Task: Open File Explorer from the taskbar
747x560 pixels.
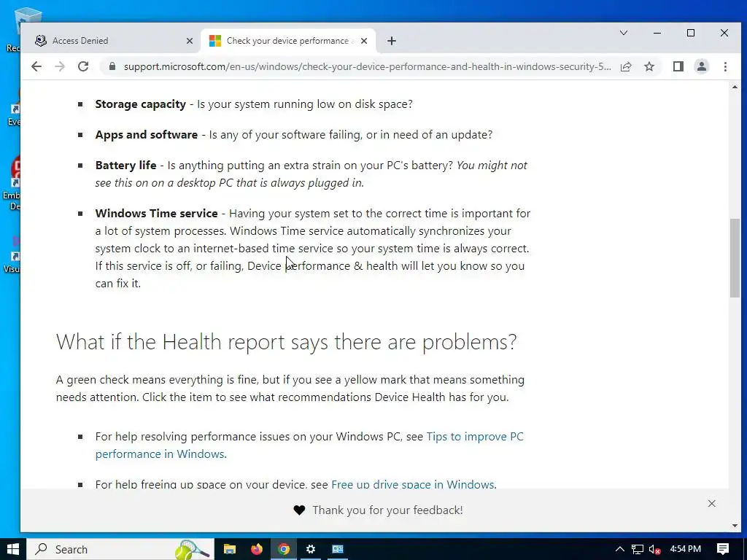Action: 230,549
